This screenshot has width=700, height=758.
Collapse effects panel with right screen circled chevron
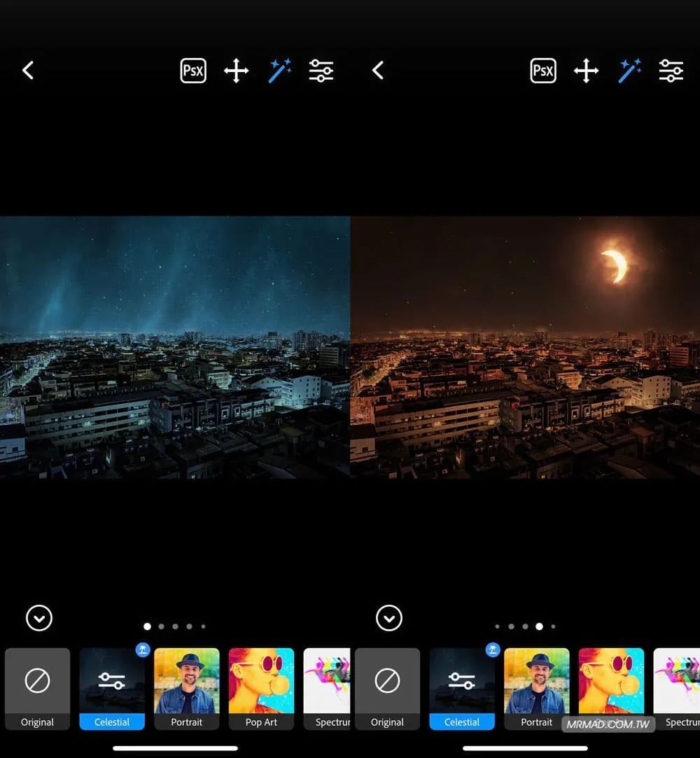coord(389,618)
